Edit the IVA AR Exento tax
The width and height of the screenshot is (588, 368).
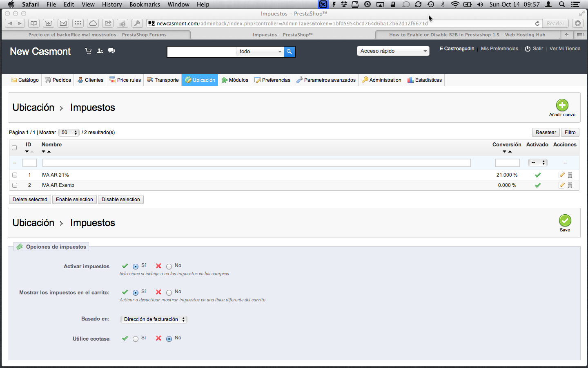(x=562, y=185)
